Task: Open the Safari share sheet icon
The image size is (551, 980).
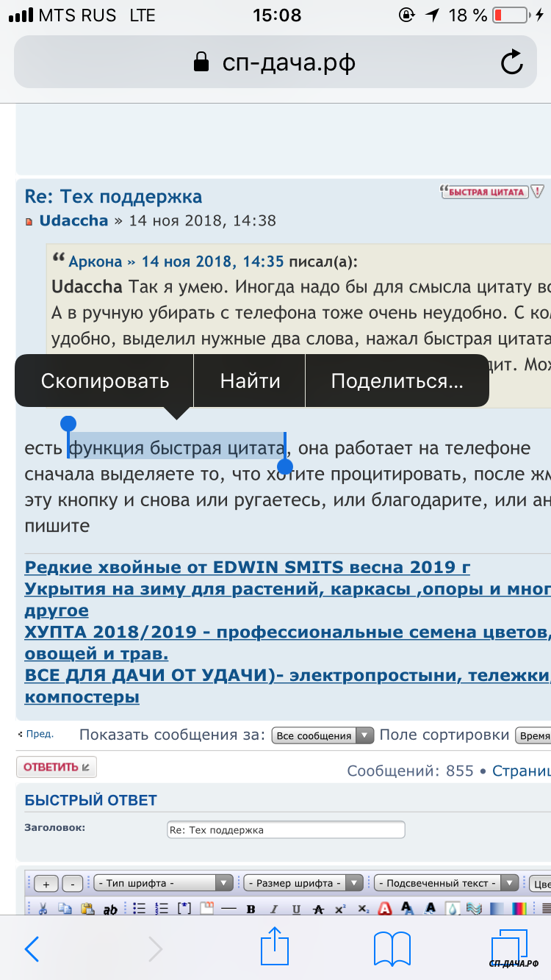Action: 273,947
